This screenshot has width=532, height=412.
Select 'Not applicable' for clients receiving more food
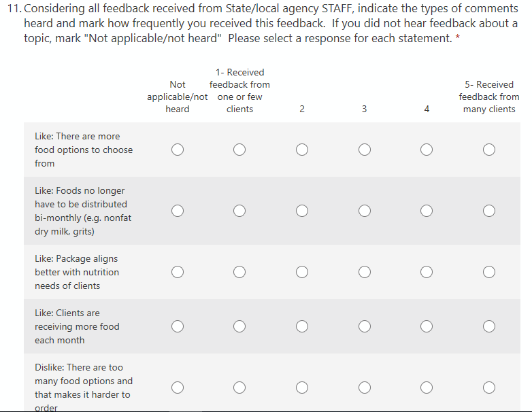pyautogui.click(x=178, y=326)
